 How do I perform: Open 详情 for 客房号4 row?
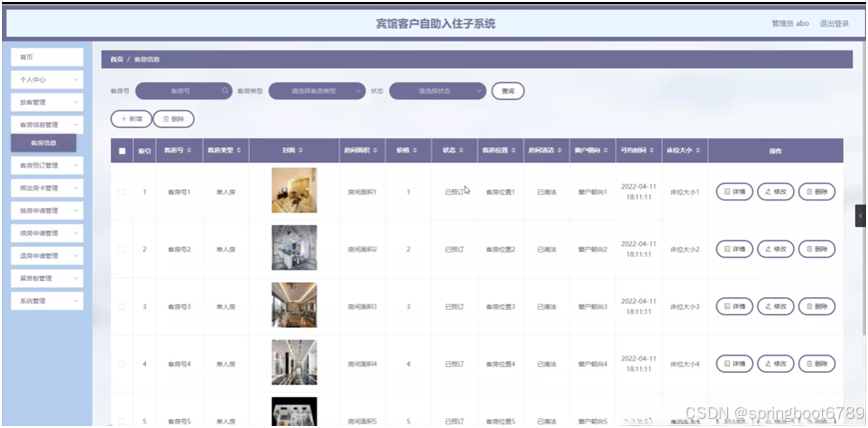734,364
